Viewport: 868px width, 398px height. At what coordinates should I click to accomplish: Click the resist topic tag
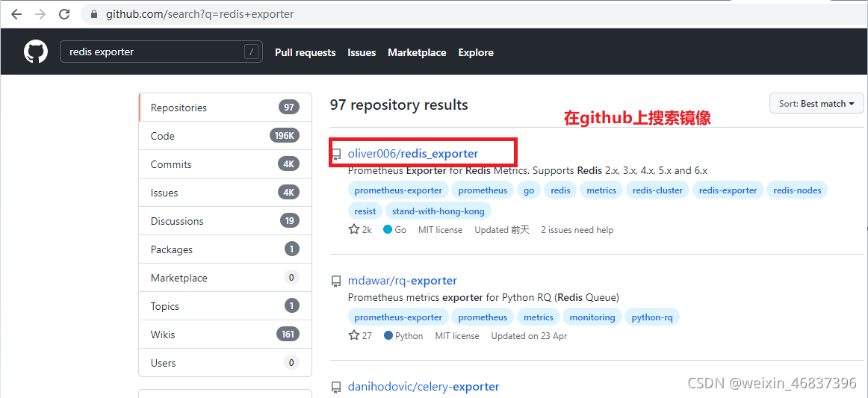click(x=365, y=211)
